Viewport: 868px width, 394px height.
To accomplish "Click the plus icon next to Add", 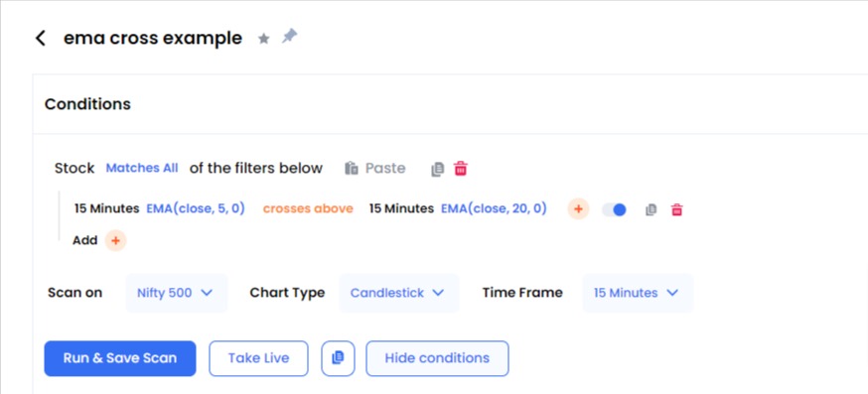I will point(115,241).
